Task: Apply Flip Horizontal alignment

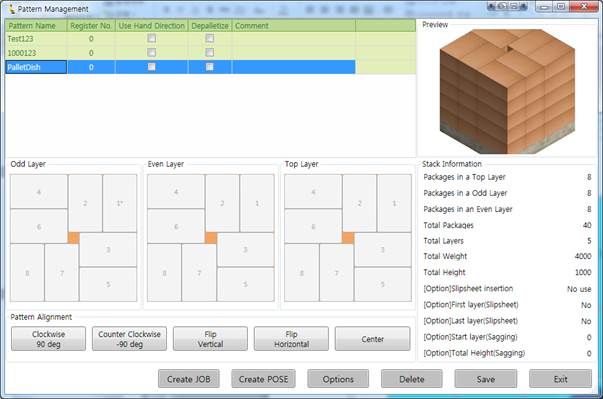Action: 291,339
